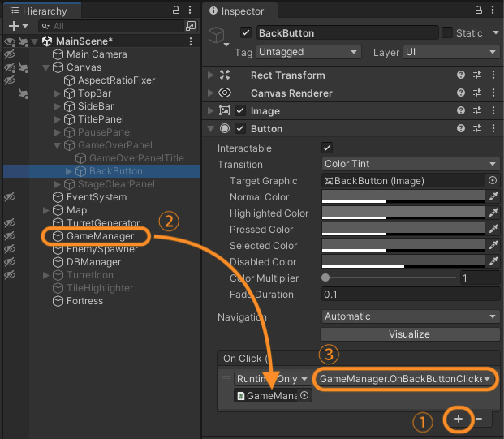Open Canvas Renderer component context menu
Image resolution: width=504 pixels, height=439 pixels.
493,93
